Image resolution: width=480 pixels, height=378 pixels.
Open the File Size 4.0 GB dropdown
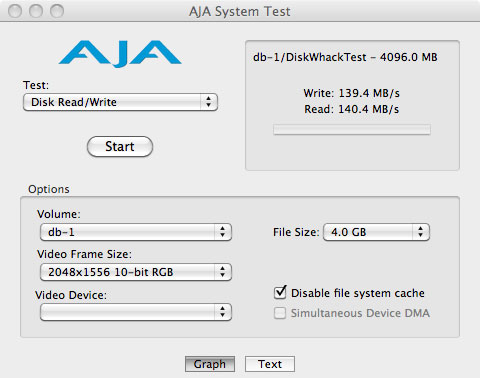pyautogui.click(x=376, y=232)
